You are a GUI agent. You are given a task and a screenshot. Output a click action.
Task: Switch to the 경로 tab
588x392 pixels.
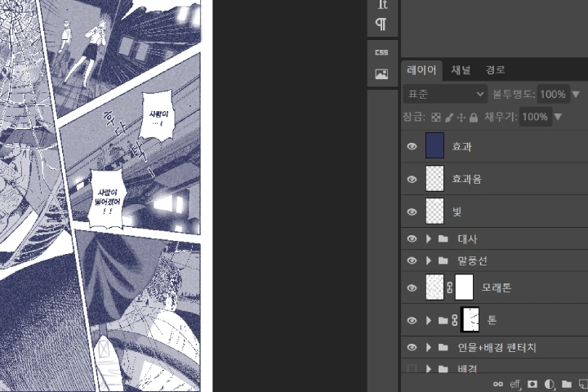pos(495,69)
